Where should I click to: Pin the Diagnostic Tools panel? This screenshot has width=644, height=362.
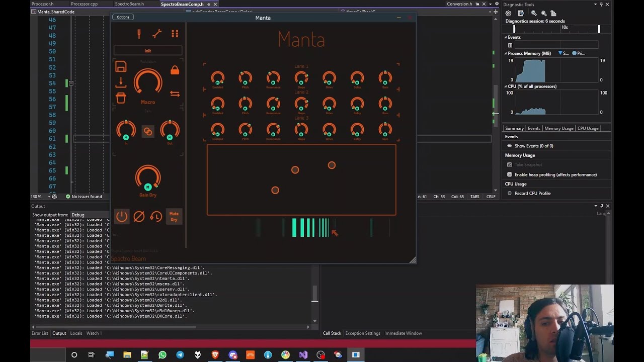tap(601, 5)
